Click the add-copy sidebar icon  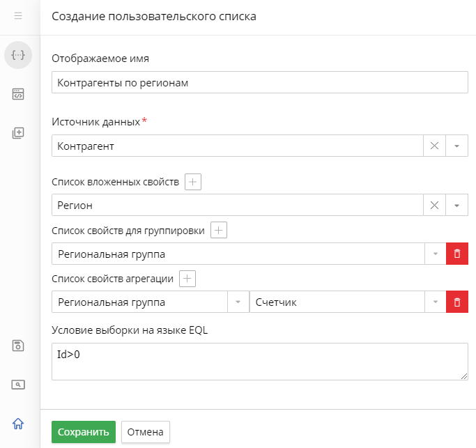(x=18, y=133)
